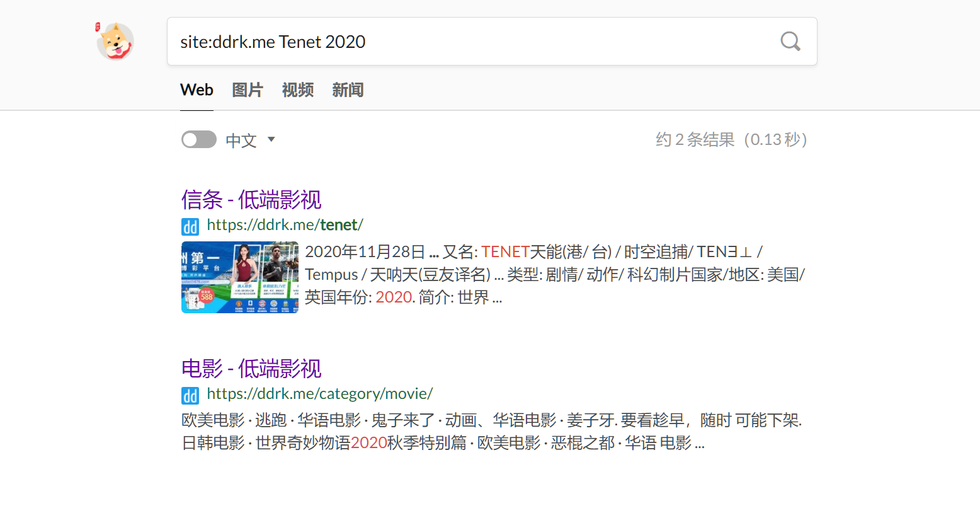Click the https://ddrk.me/category/movie/ URL

[x=320, y=394]
